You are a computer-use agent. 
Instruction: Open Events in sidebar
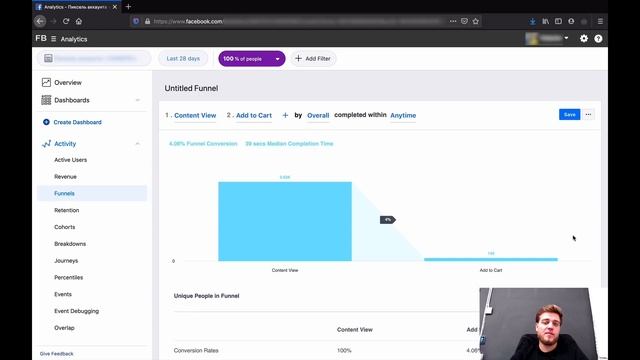click(x=63, y=294)
